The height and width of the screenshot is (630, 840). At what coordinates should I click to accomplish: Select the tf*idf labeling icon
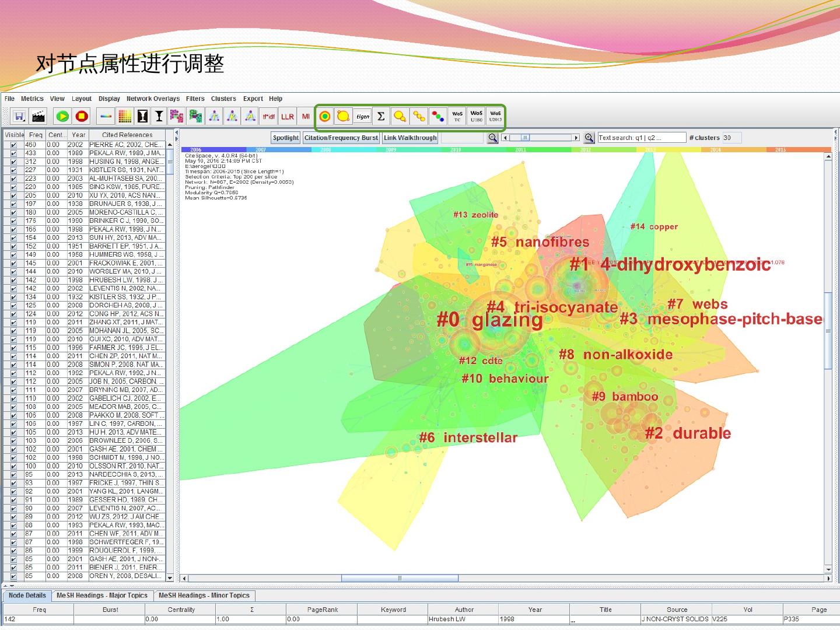point(268,117)
